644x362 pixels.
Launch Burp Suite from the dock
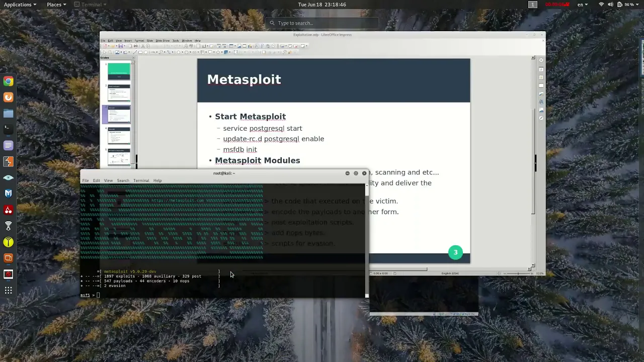(8, 161)
